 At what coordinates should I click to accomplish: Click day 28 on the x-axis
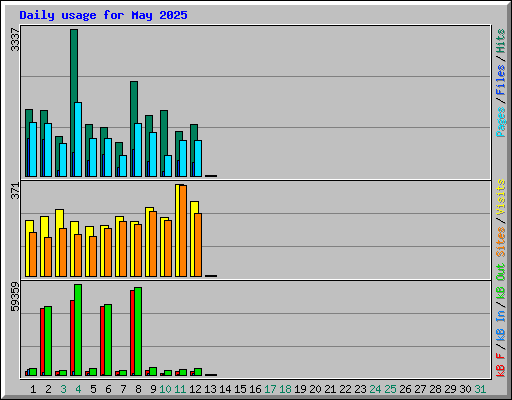435,389
